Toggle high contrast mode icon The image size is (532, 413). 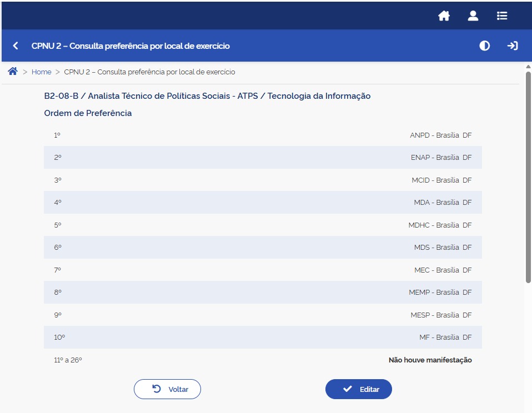click(x=484, y=46)
